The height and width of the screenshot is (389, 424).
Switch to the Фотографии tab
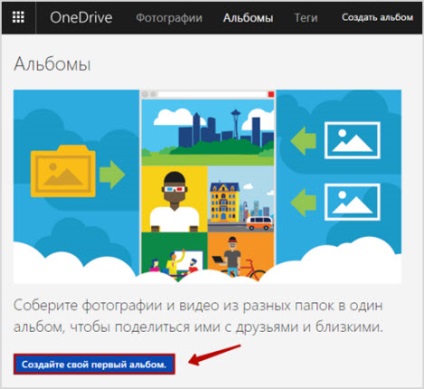click(x=169, y=18)
